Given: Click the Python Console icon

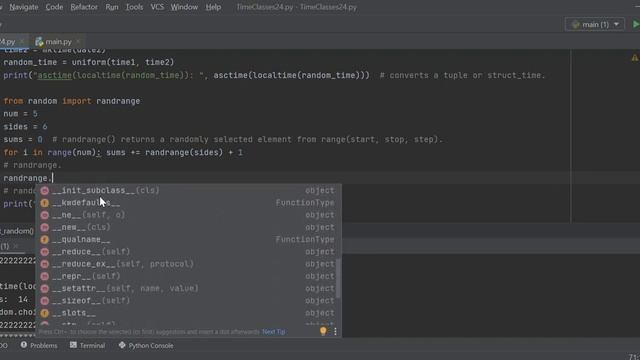Looking at the screenshot, I should tap(122, 345).
